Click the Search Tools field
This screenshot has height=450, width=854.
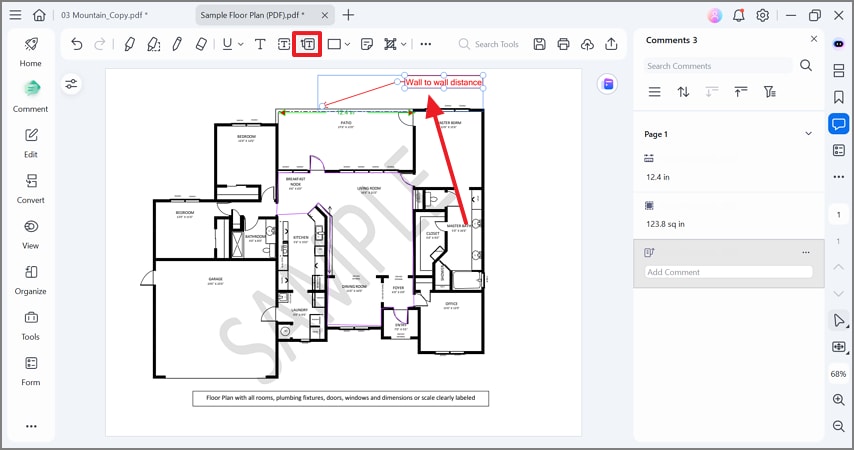pos(489,44)
